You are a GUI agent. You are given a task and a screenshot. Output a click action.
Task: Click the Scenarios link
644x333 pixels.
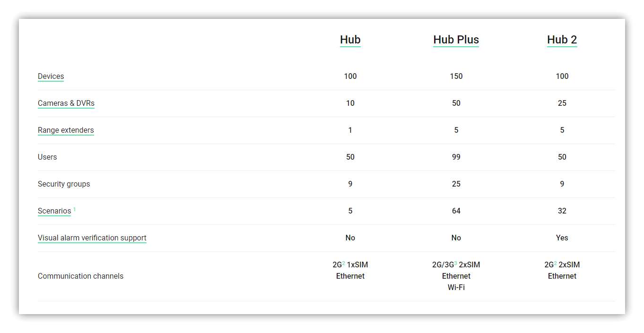point(54,211)
